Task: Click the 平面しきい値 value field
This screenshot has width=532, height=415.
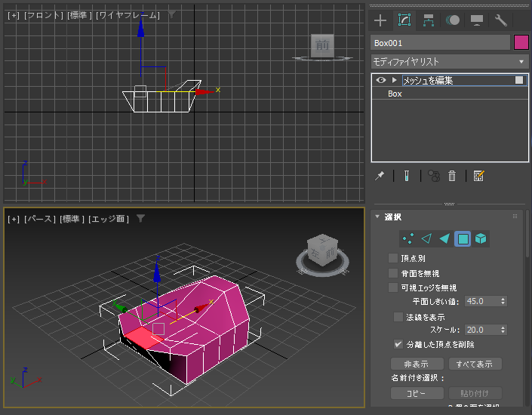Action: click(481, 301)
